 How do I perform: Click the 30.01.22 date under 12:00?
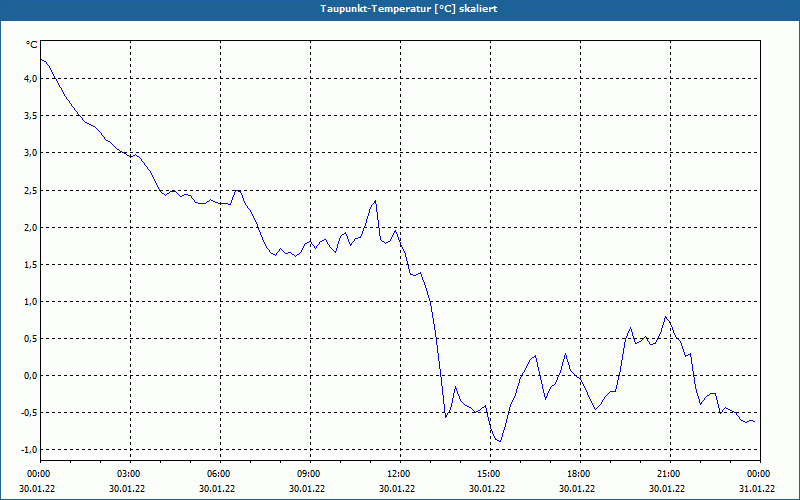click(397, 489)
